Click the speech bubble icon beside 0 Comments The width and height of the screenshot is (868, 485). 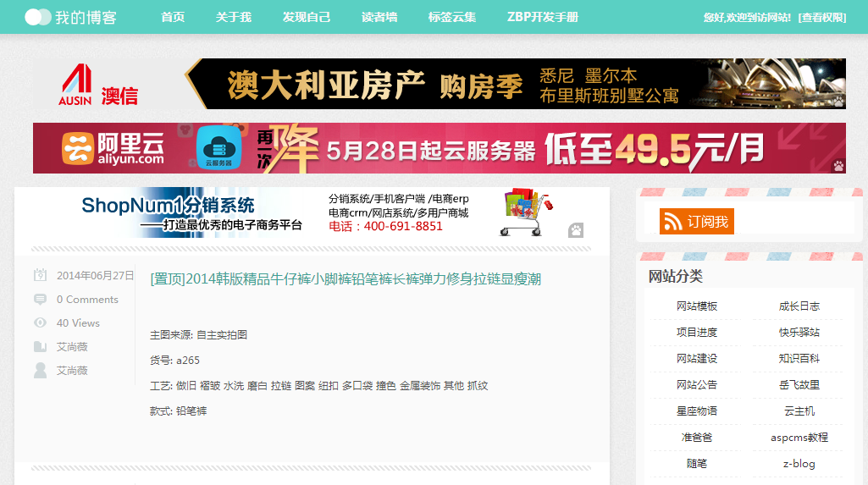(40, 300)
